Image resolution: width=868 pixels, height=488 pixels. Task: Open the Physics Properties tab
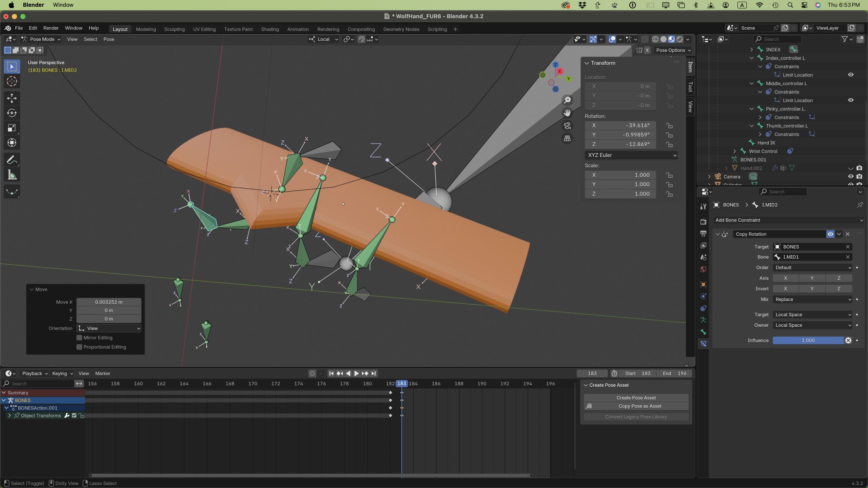(703, 296)
